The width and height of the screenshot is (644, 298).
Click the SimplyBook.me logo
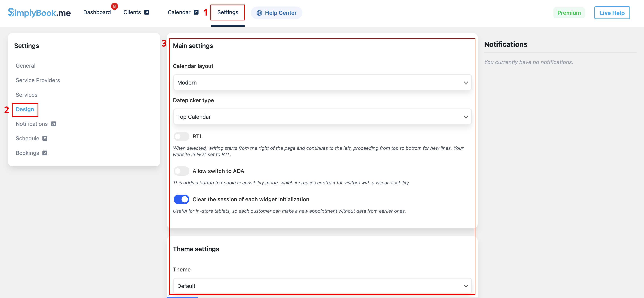point(39,13)
